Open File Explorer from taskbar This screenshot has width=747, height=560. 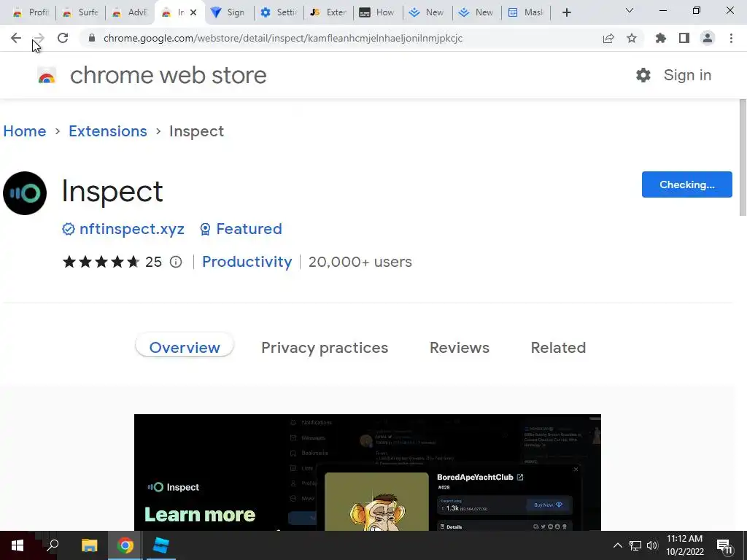click(x=89, y=545)
